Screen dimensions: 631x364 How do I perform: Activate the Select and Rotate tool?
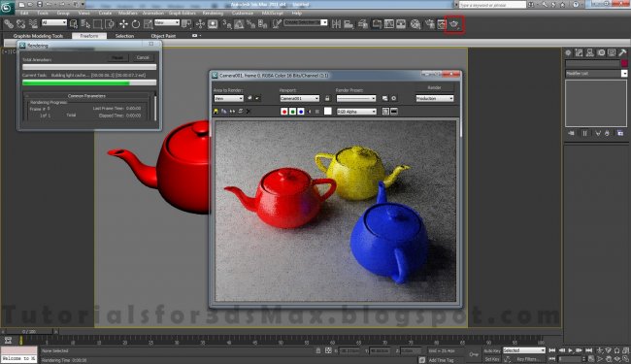click(136, 24)
